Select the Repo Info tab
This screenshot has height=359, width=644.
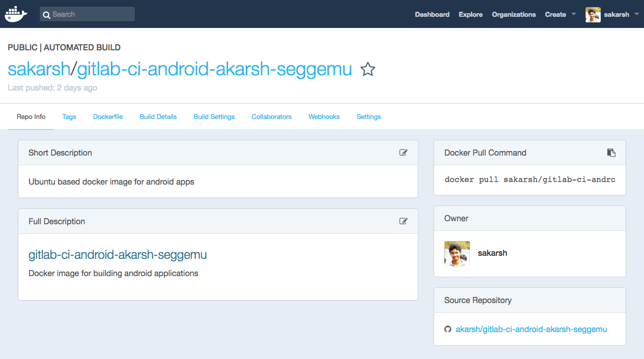31,117
